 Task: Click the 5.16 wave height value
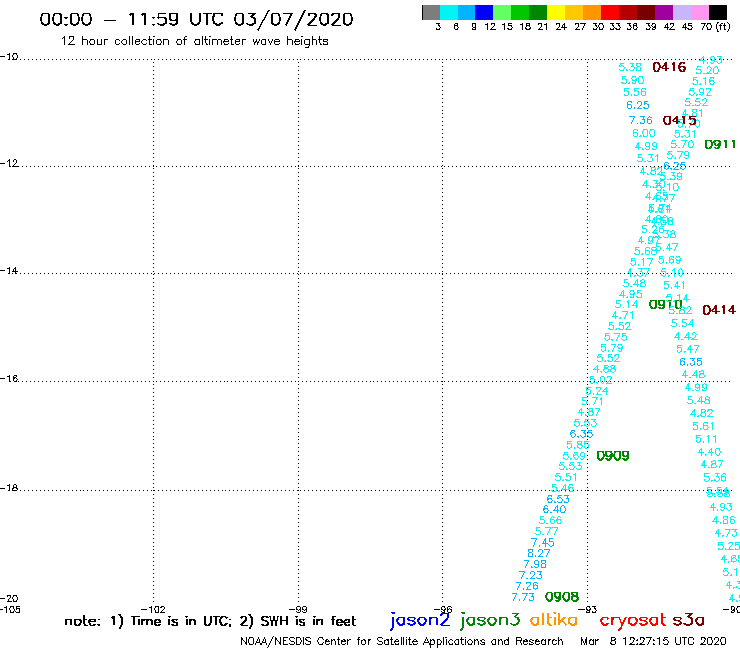[703, 81]
